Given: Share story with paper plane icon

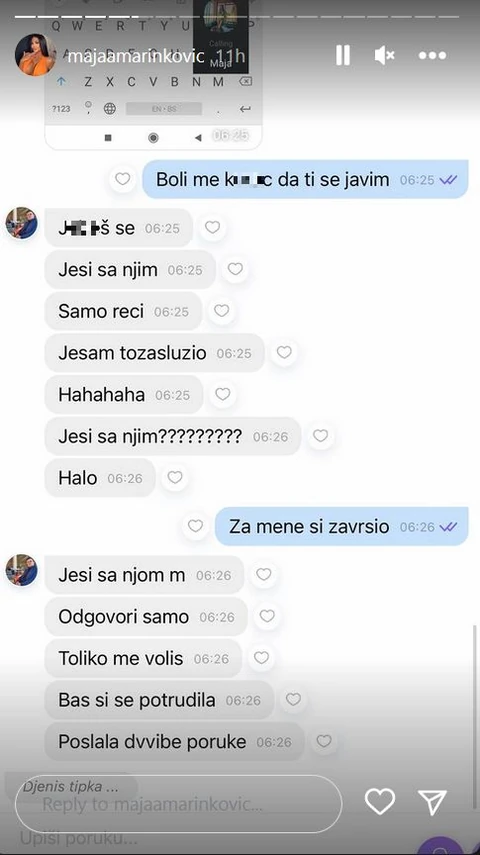Looking at the screenshot, I should click(433, 802).
